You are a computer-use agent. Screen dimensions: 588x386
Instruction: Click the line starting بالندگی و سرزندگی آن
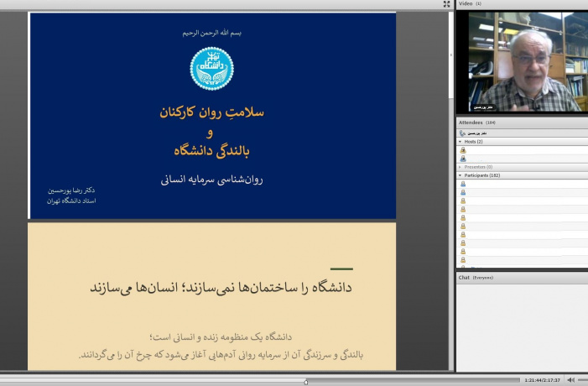pos(221,354)
